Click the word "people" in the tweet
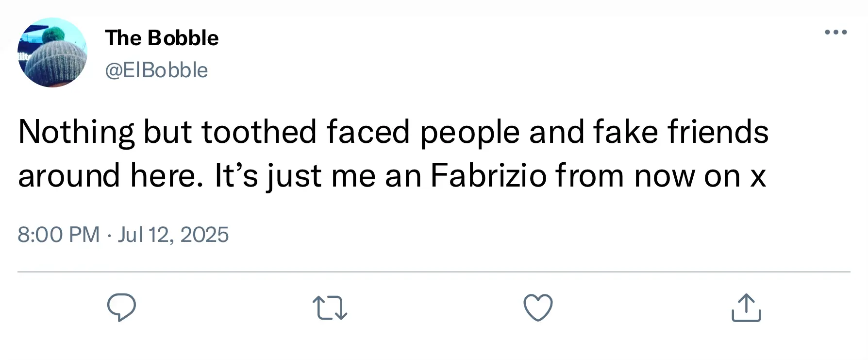The image size is (868, 360). click(469, 132)
